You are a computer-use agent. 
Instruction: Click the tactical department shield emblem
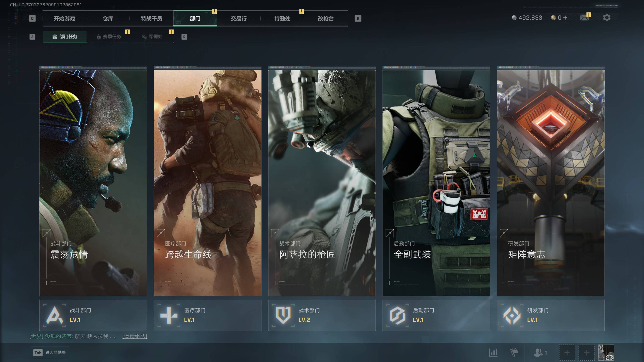click(x=283, y=315)
